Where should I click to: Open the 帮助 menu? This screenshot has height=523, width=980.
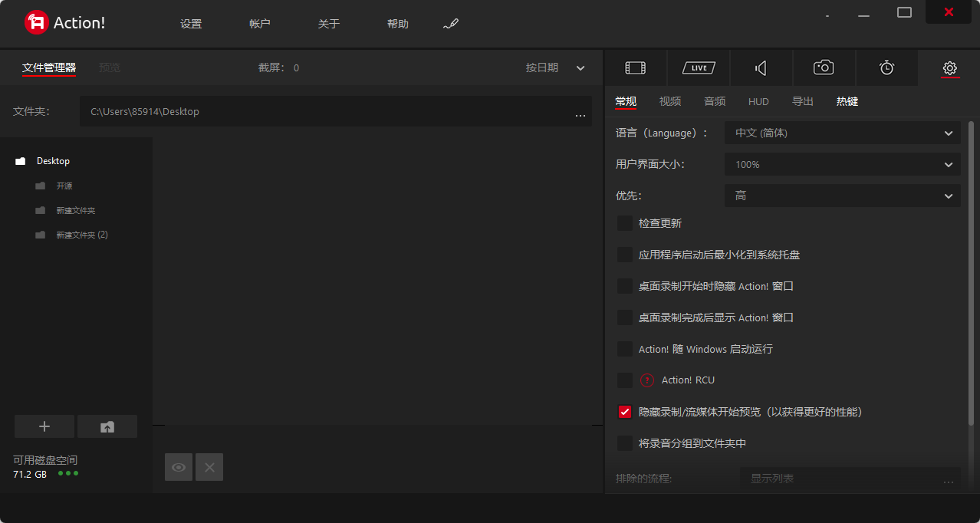(398, 24)
